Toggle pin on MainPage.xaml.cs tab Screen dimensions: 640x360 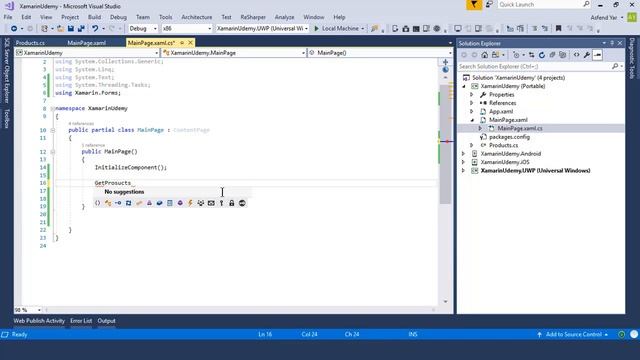(182, 42)
